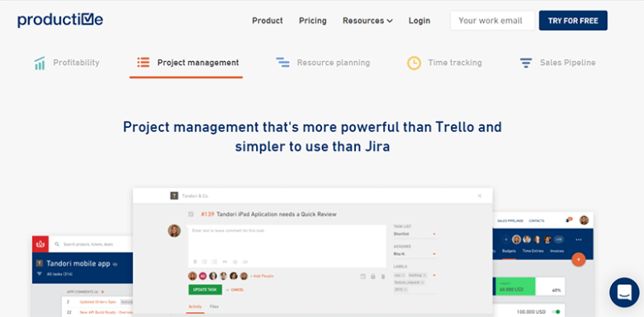Click the UPDATE TASK button
The width and height of the screenshot is (644, 317).
pyautogui.click(x=206, y=290)
